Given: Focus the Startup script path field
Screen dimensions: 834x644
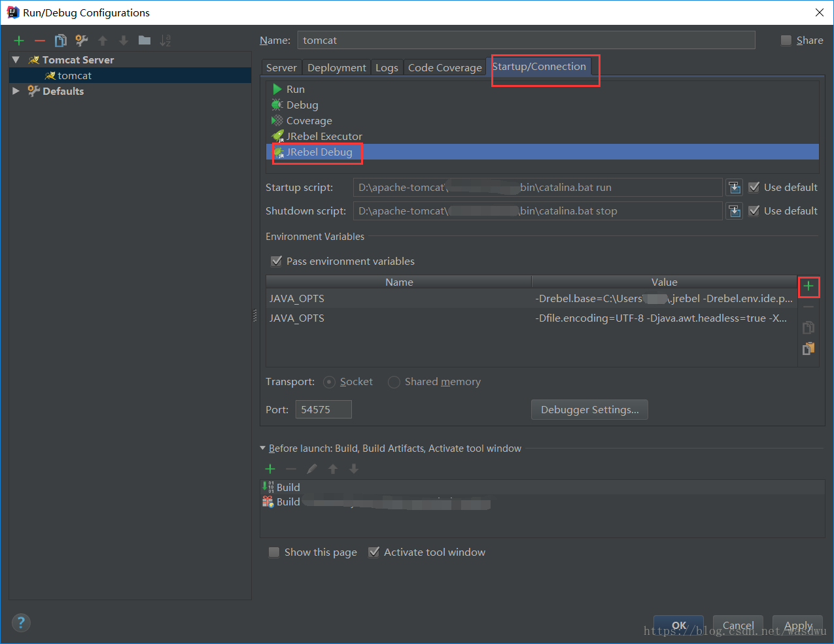Looking at the screenshot, I should point(538,188).
